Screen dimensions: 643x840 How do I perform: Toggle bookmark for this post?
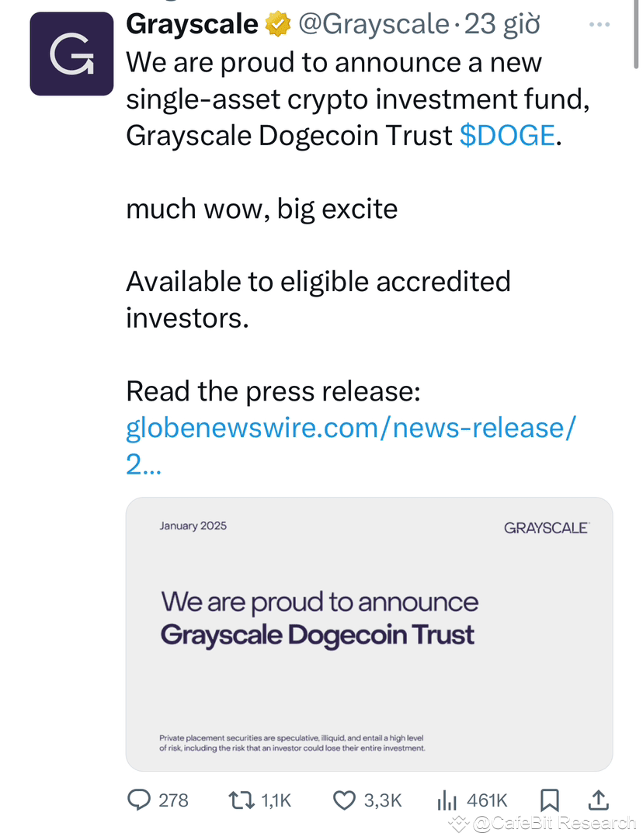coord(550,800)
